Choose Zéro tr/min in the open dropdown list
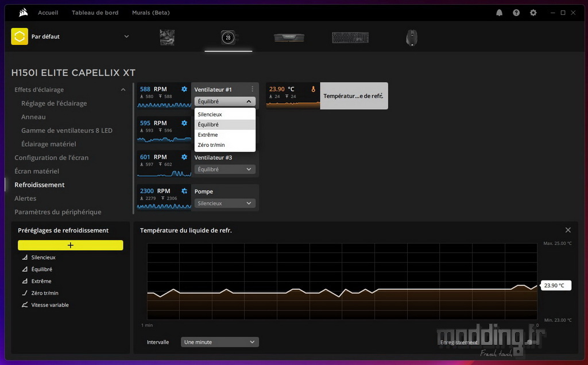This screenshot has height=365, width=588. pos(225,145)
